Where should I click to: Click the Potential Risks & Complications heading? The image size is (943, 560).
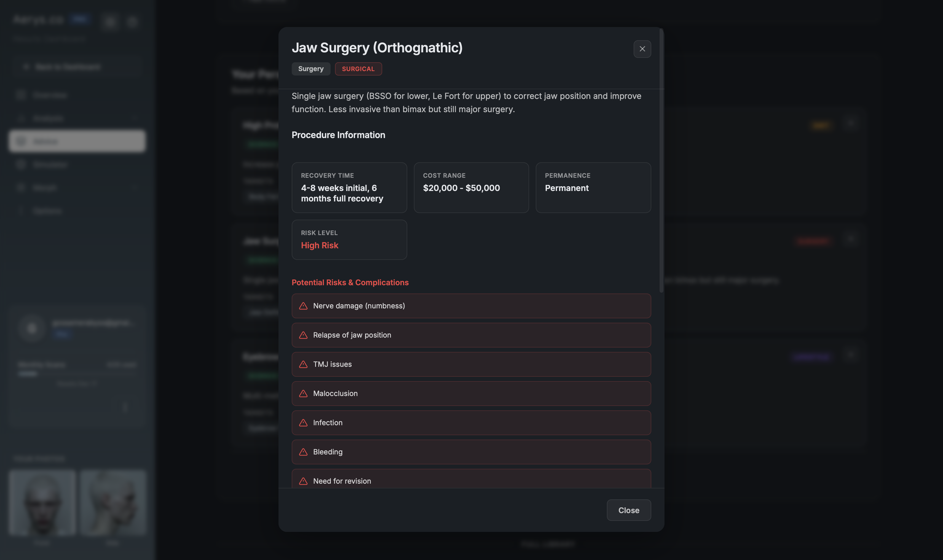tap(350, 282)
